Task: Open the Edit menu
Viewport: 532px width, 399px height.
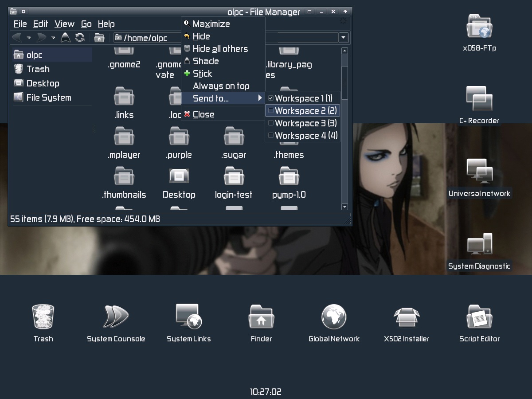Action: [40, 24]
